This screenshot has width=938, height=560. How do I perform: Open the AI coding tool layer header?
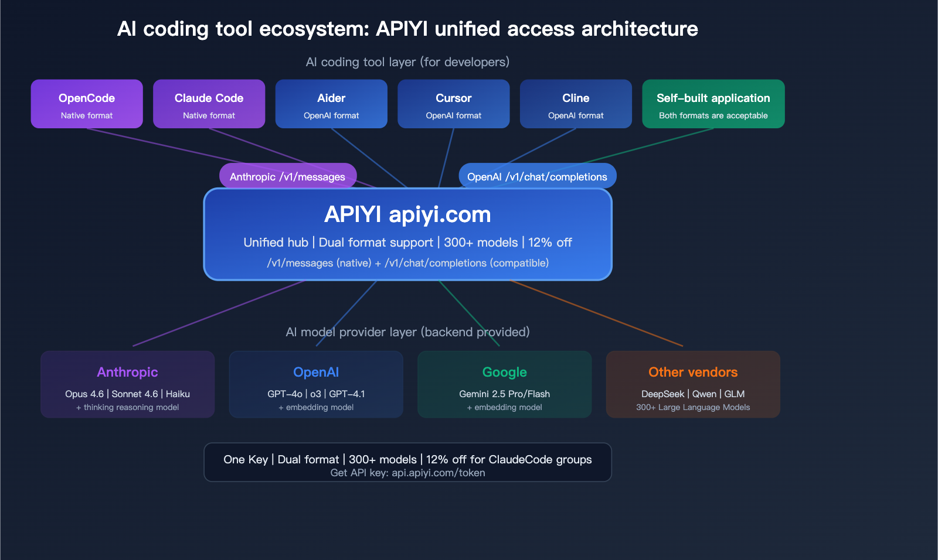tap(407, 62)
